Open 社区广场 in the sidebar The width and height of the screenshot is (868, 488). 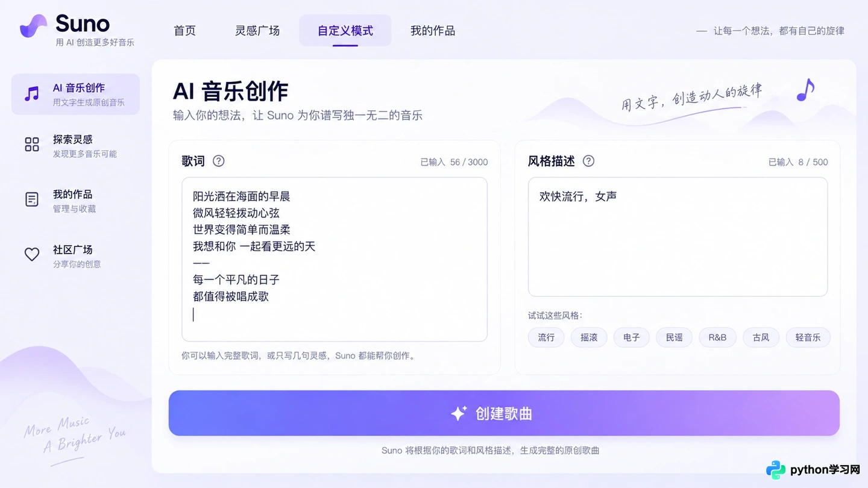(x=75, y=255)
